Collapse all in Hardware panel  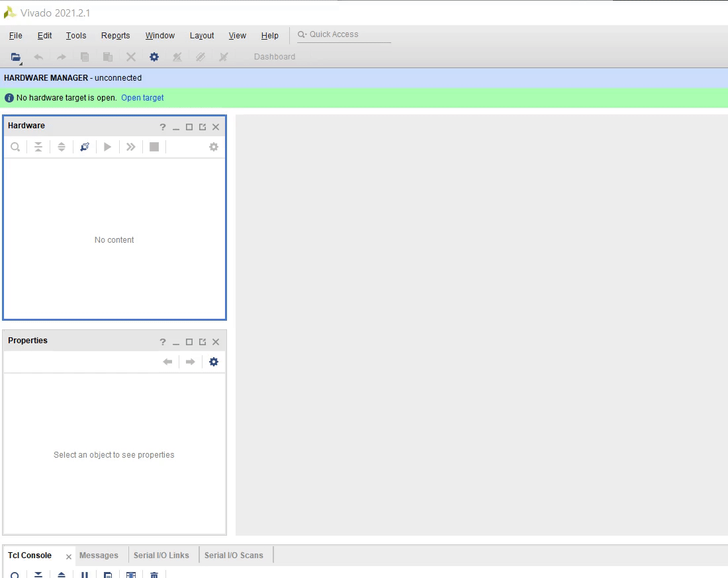tap(38, 147)
